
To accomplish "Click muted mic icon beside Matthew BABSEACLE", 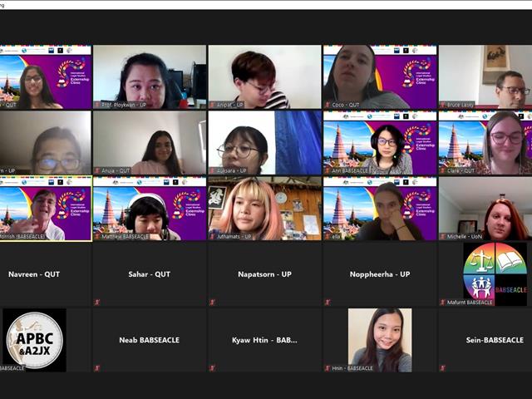I will point(97,236).
